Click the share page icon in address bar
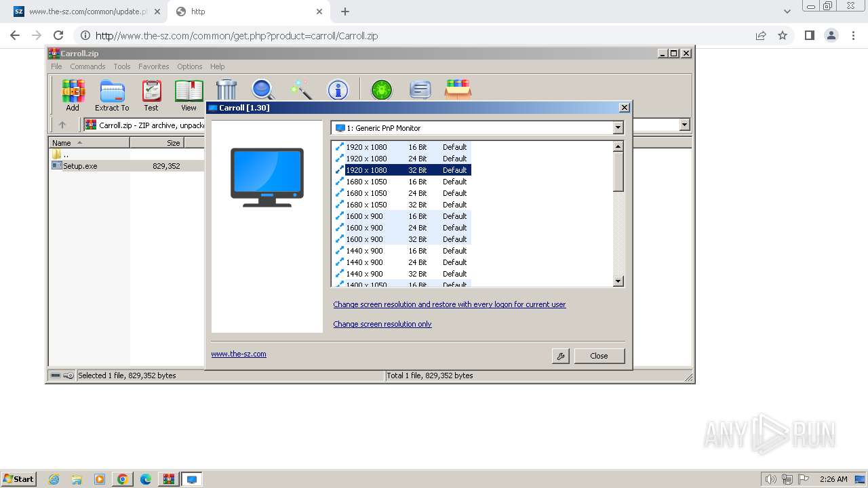This screenshot has width=868, height=488. pos(761,35)
